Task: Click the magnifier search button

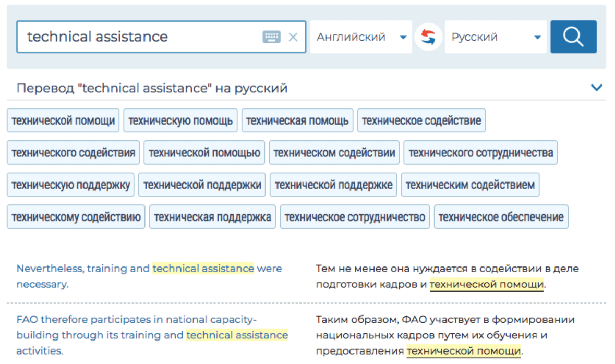Action: pyautogui.click(x=573, y=37)
